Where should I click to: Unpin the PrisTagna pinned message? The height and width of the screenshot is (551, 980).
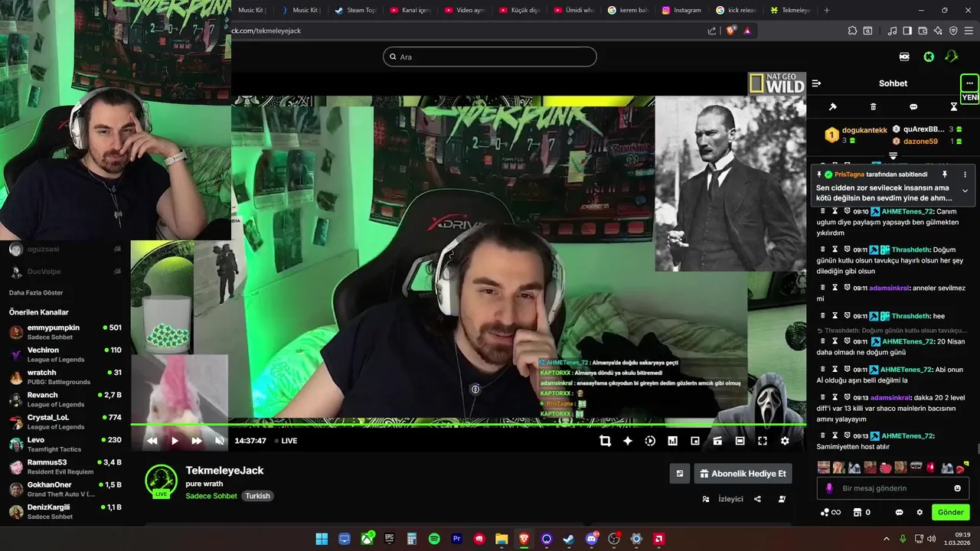(x=945, y=174)
